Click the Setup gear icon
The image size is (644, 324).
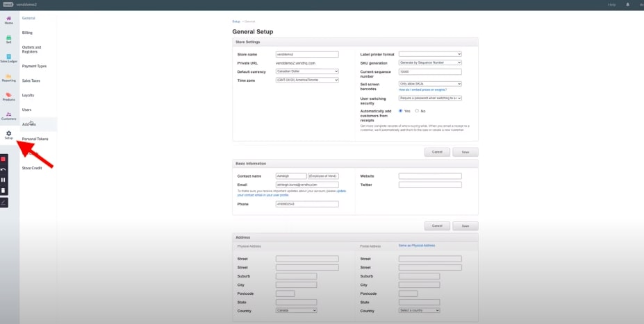click(8, 135)
